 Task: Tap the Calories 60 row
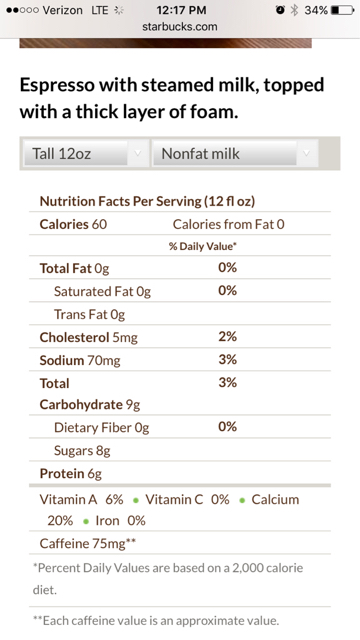[180, 224]
